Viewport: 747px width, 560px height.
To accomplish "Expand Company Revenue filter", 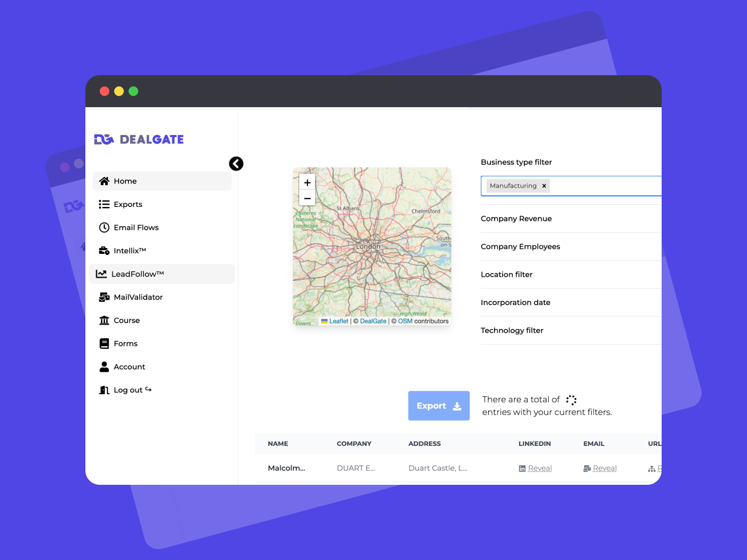I will pyautogui.click(x=571, y=219).
